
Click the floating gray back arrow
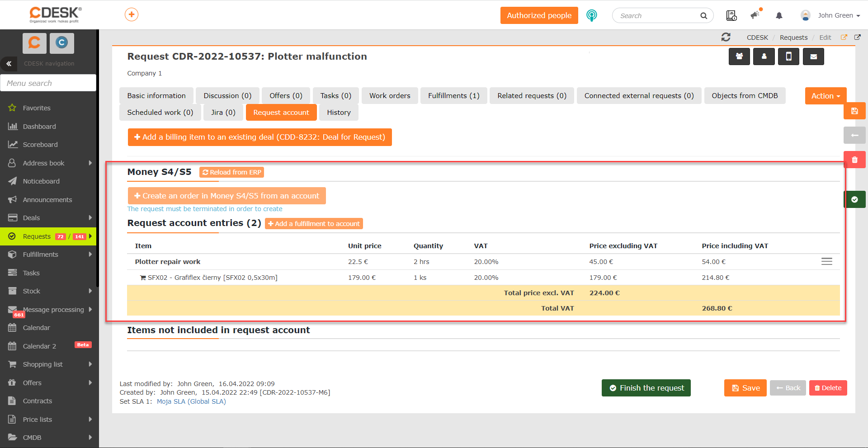tap(854, 135)
